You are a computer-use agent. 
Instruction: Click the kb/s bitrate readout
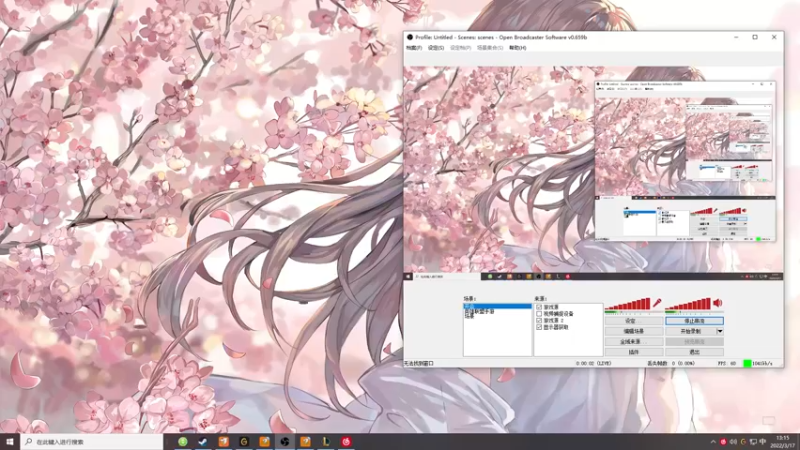pos(762,363)
